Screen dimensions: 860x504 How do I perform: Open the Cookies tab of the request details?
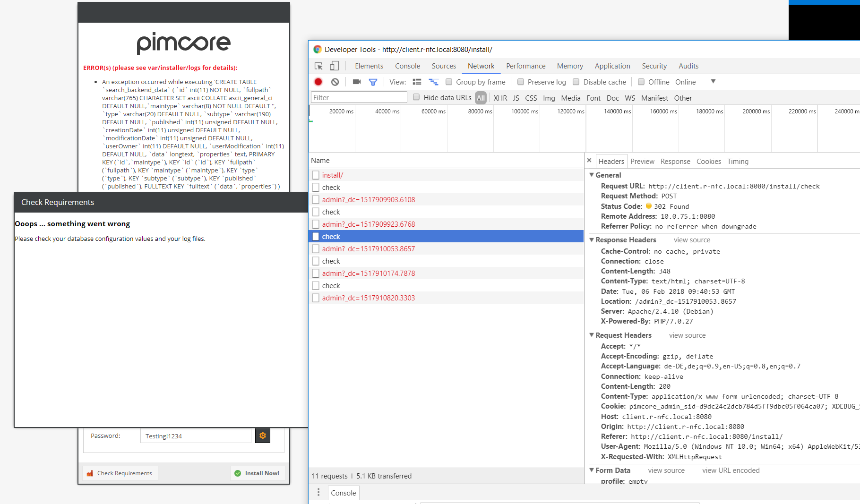(709, 161)
